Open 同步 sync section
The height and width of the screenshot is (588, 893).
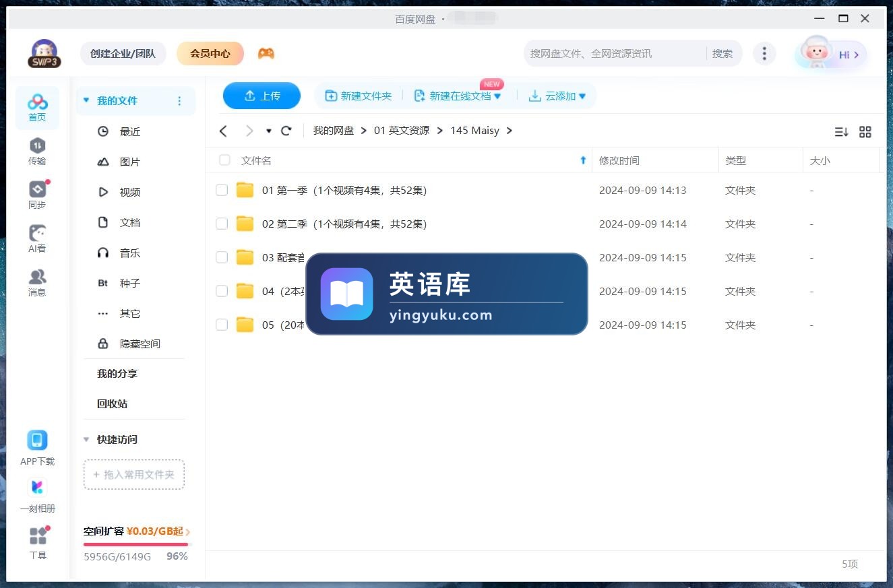pyautogui.click(x=37, y=195)
